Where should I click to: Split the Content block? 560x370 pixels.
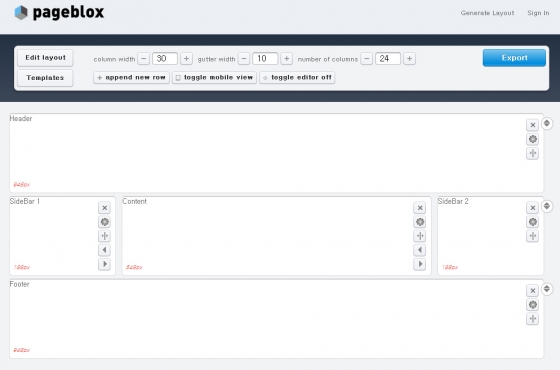click(420, 236)
